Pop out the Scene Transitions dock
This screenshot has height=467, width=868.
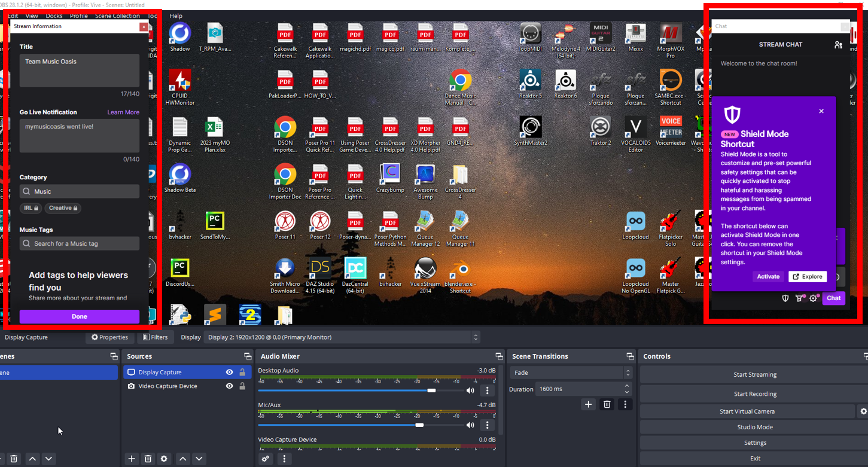coord(629,356)
